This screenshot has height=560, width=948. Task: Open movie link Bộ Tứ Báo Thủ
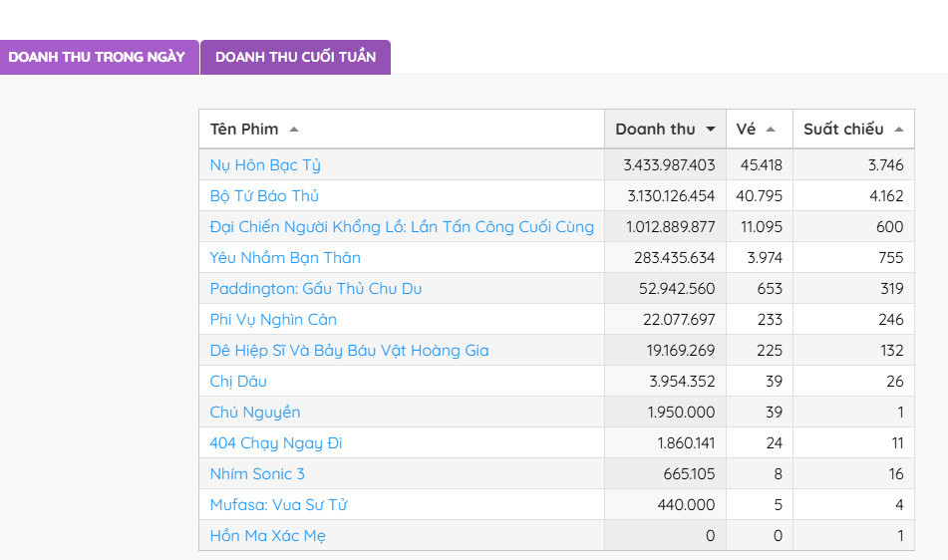[264, 196]
